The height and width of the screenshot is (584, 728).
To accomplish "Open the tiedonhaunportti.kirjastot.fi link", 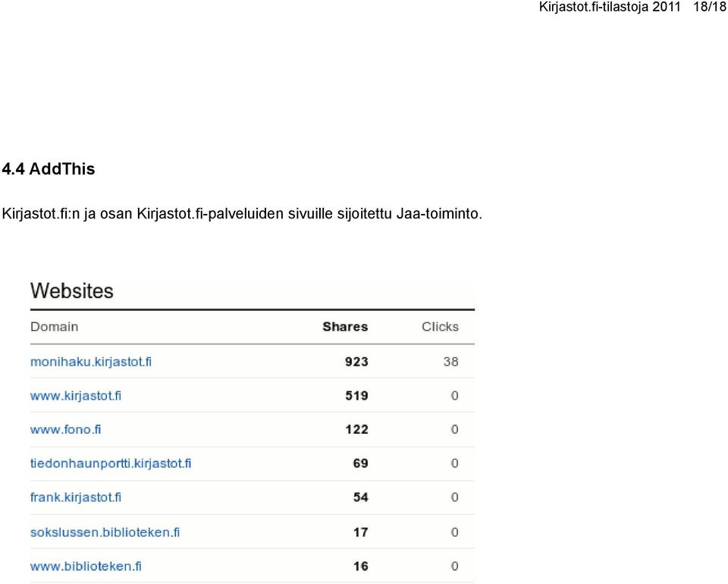I will coord(111,463).
